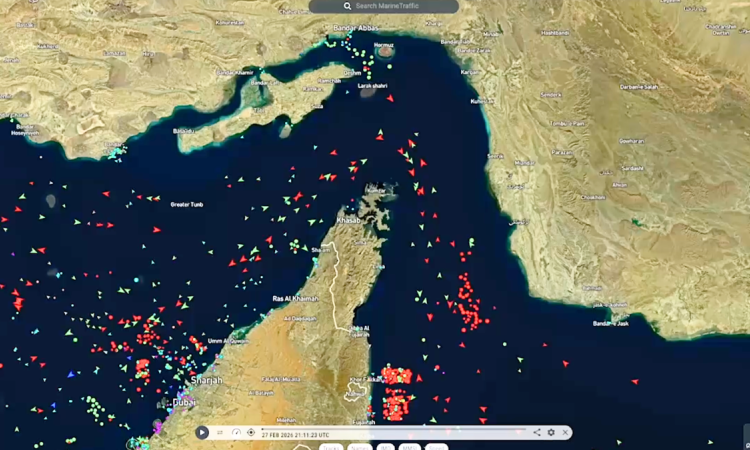Toggle the MMSI chip
Screen dimensions: 750x450
(x=410, y=447)
